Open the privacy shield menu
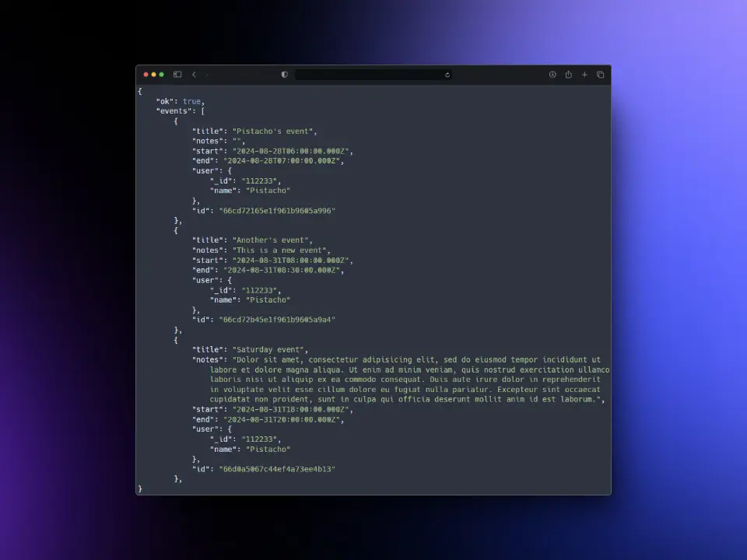 click(284, 75)
